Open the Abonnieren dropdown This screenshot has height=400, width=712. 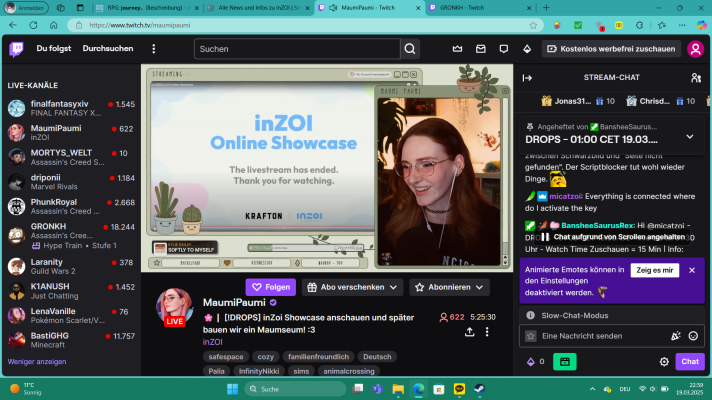(449, 287)
